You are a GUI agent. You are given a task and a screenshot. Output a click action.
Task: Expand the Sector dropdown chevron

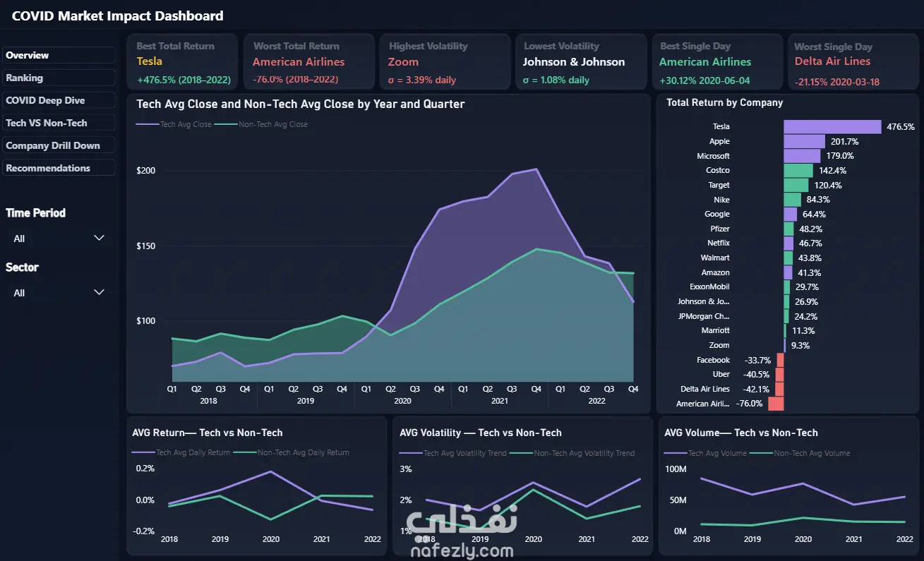tap(99, 292)
